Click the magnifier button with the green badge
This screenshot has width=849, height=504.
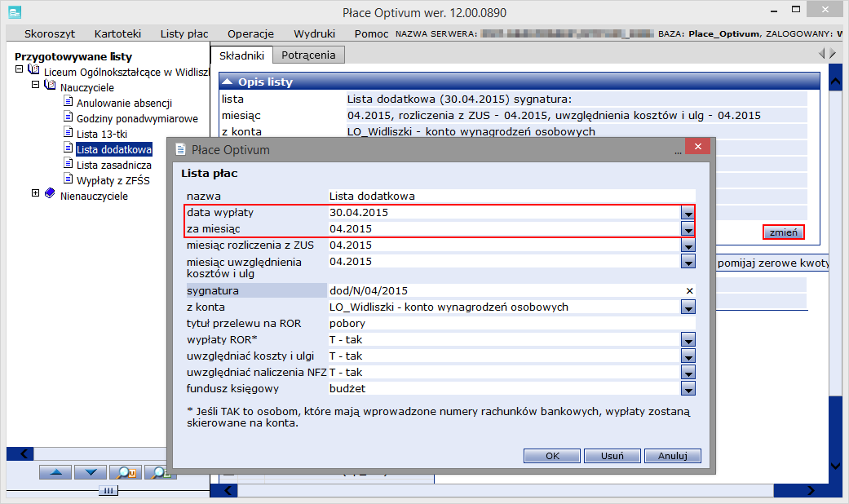(x=161, y=472)
